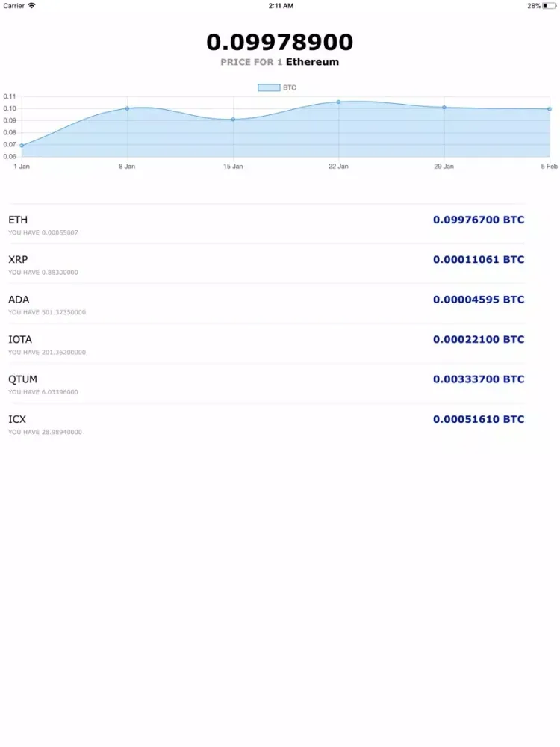Click the YOU HAVE 201.36200000 holding text
The width and height of the screenshot is (560, 747).
47,353
